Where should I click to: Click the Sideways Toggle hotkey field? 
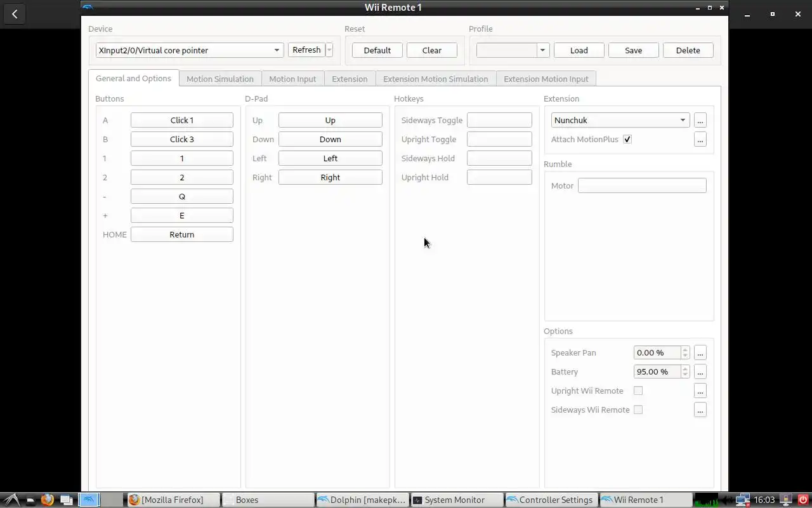[x=499, y=120]
